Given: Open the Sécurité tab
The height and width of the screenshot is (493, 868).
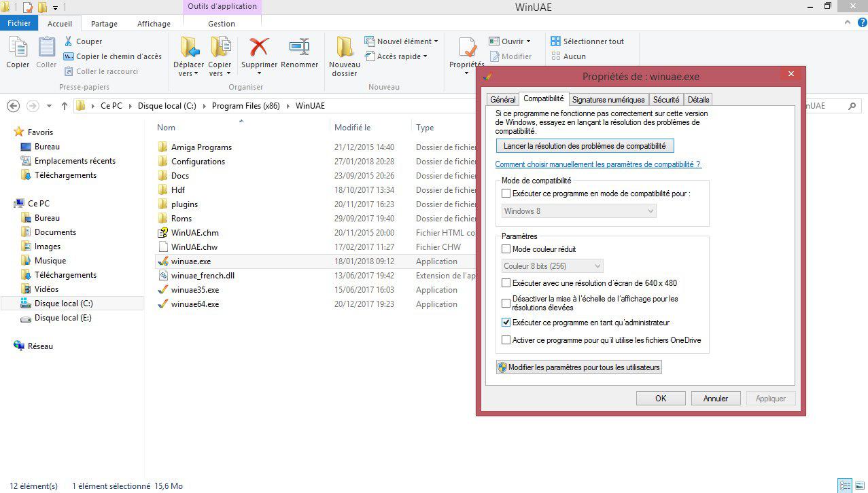Looking at the screenshot, I should (666, 100).
